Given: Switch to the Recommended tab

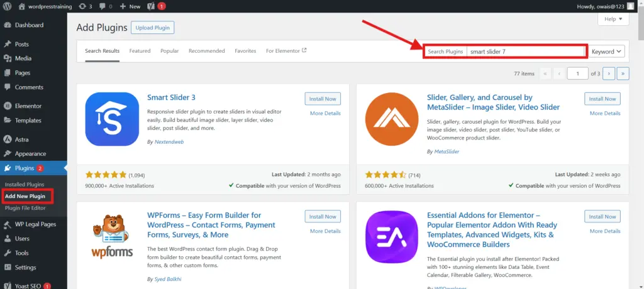Looking at the screenshot, I should tap(206, 51).
